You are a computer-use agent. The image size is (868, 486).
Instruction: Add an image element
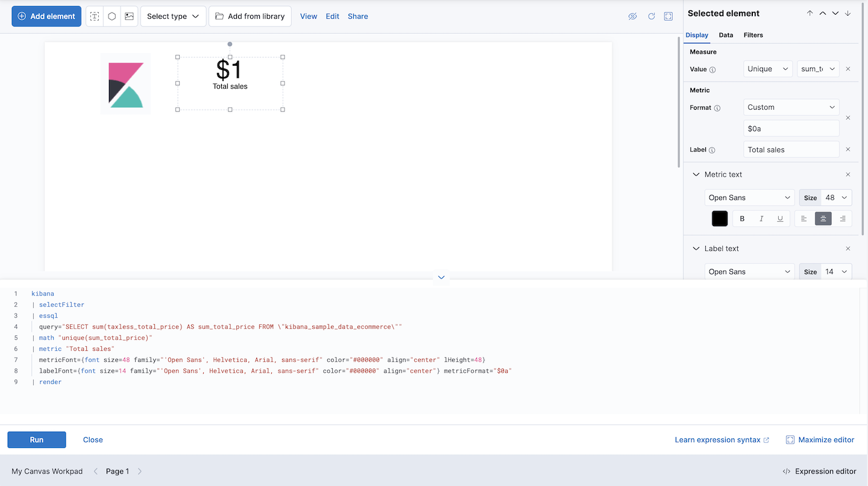(x=129, y=16)
